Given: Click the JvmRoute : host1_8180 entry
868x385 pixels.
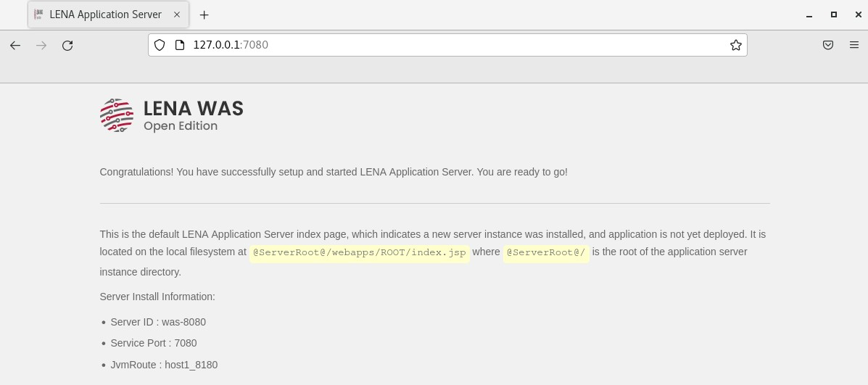Looking at the screenshot, I should 164,365.
